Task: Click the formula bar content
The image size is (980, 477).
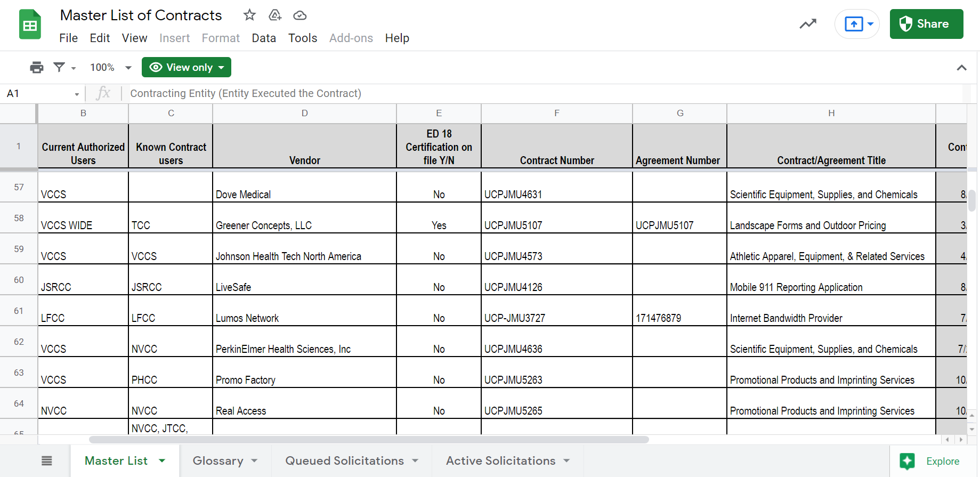Action: (x=246, y=93)
